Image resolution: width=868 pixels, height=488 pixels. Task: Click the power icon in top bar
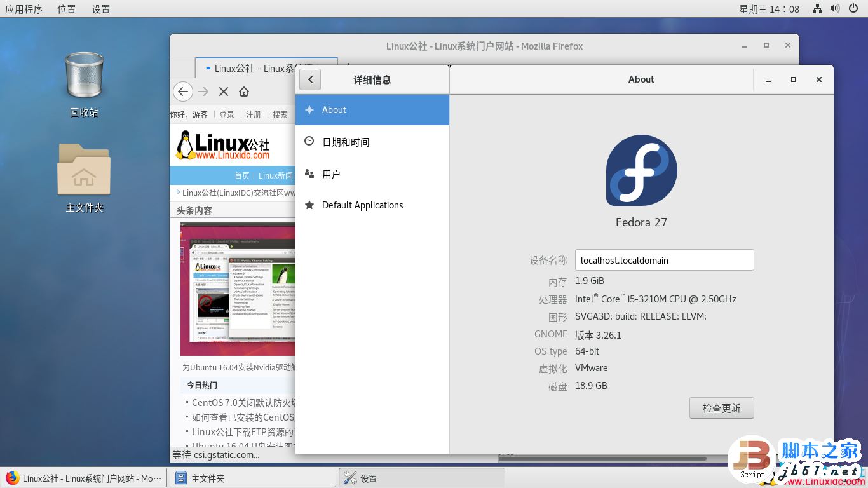[x=853, y=9]
